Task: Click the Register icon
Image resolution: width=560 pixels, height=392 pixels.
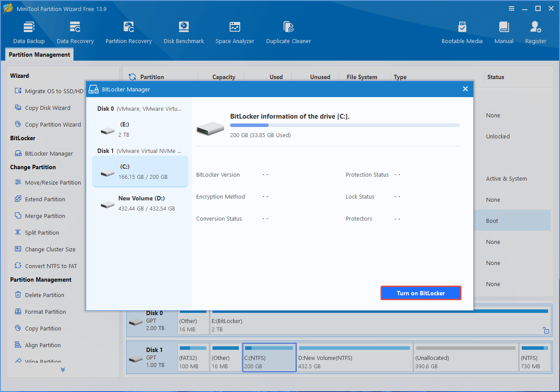Action: pos(535,27)
